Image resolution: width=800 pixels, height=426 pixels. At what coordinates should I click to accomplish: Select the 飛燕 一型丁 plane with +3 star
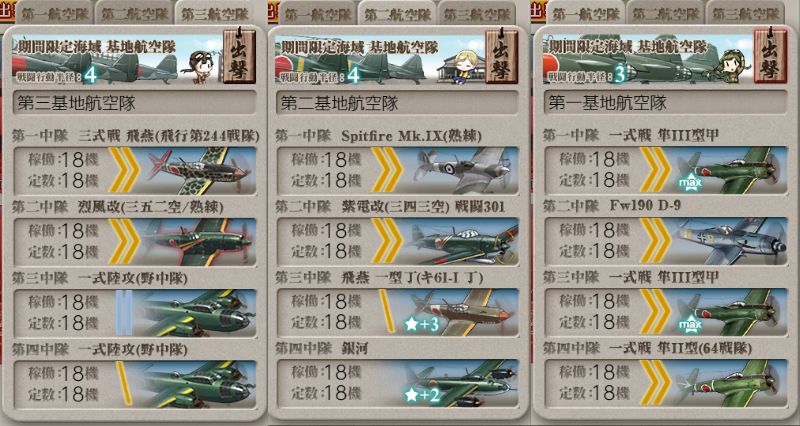point(397,312)
